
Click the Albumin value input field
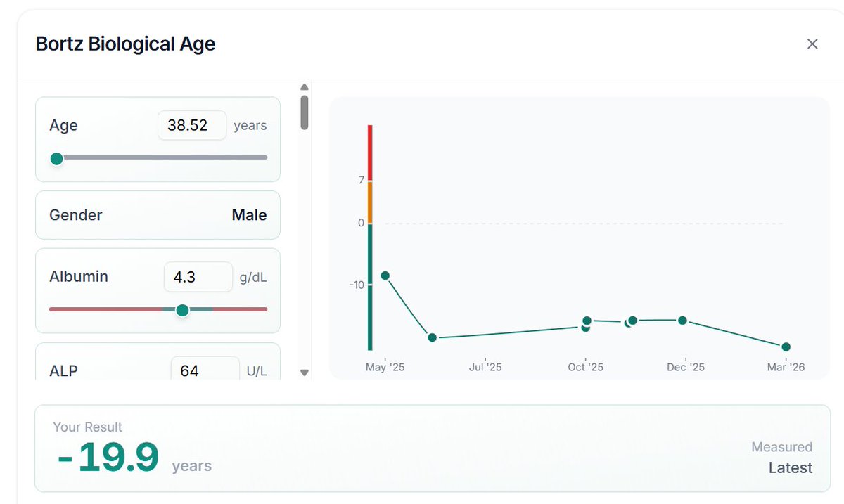click(x=198, y=277)
